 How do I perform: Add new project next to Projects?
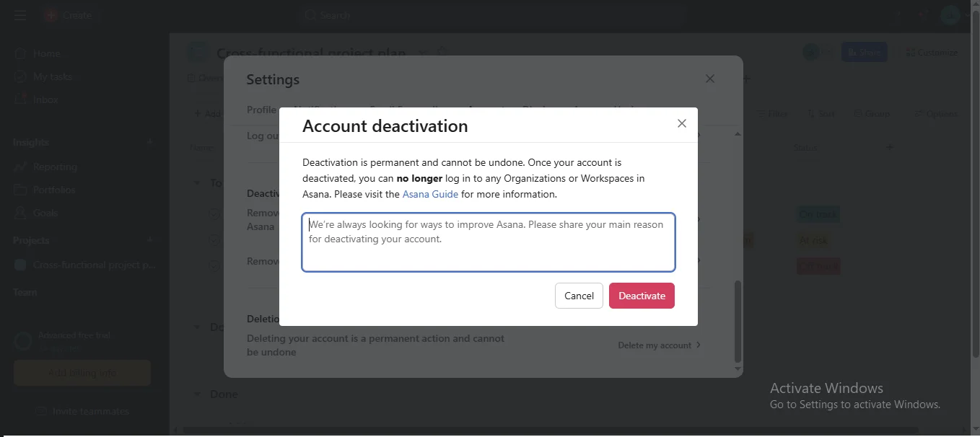tap(150, 240)
